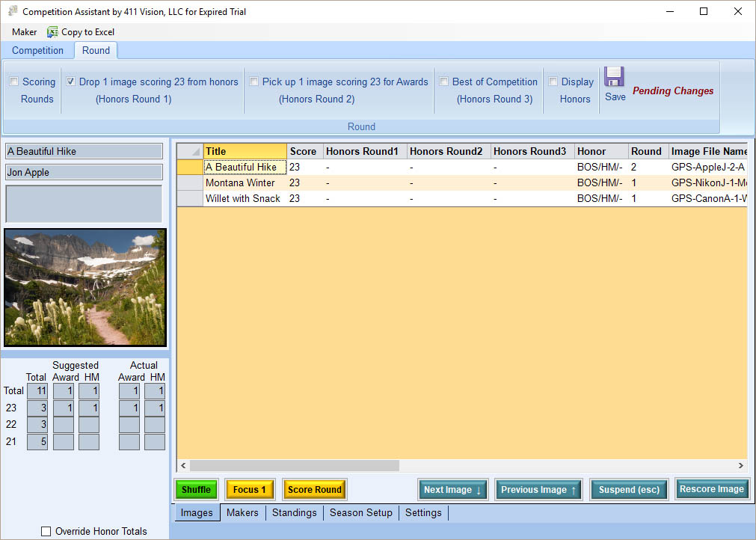The height and width of the screenshot is (540, 756).
Task: Enable the Scoring Rounds checkbox
Action: [x=14, y=82]
